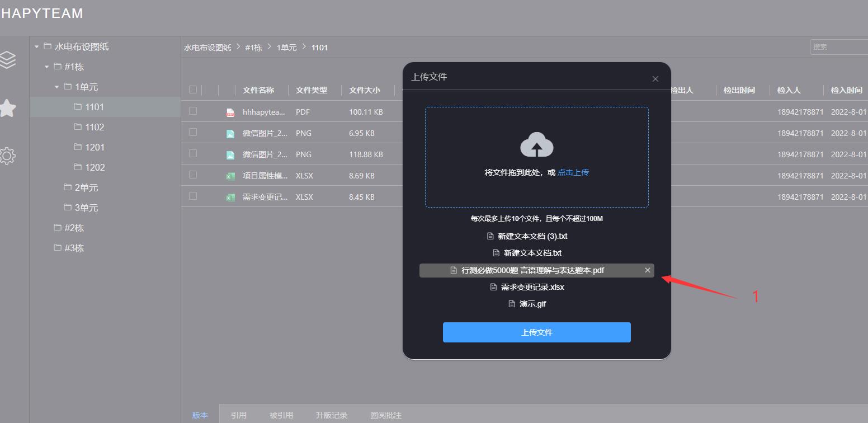Viewport: 868px width, 423px height.
Task: Select 需求变更记录.xlsx in upload list
Action: (x=532, y=287)
